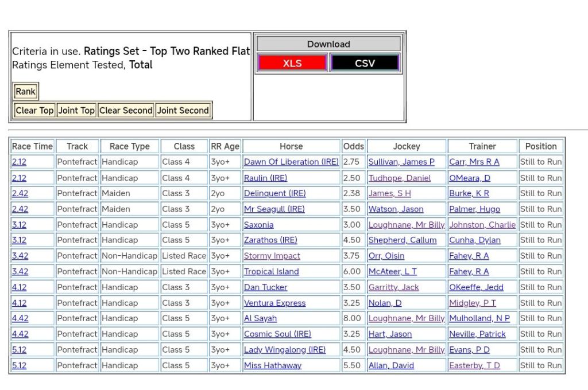Open Ventura Express horse page
This screenshot has height=390, width=588.
tap(274, 303)
